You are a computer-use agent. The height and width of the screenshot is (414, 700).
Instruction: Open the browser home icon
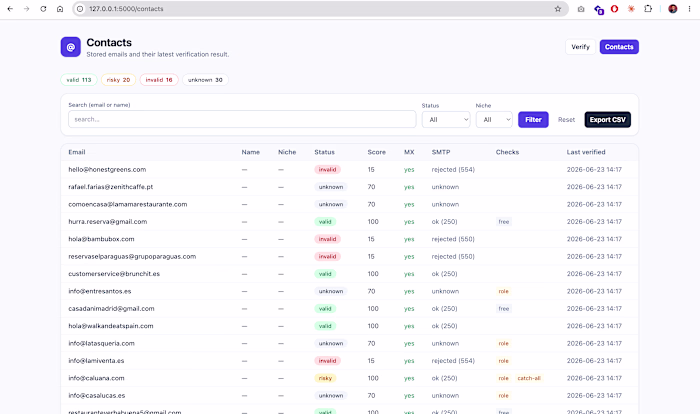tap(60, 9)
